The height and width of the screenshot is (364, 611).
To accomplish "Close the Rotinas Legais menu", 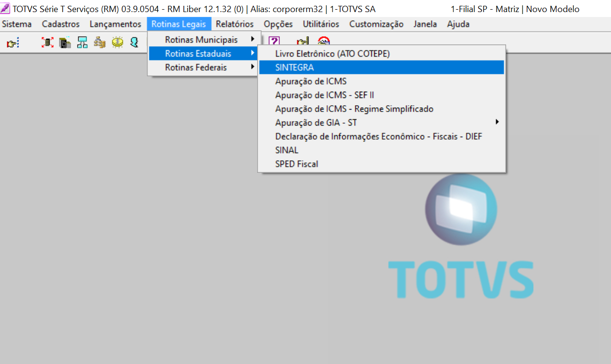I will point(179,24).
